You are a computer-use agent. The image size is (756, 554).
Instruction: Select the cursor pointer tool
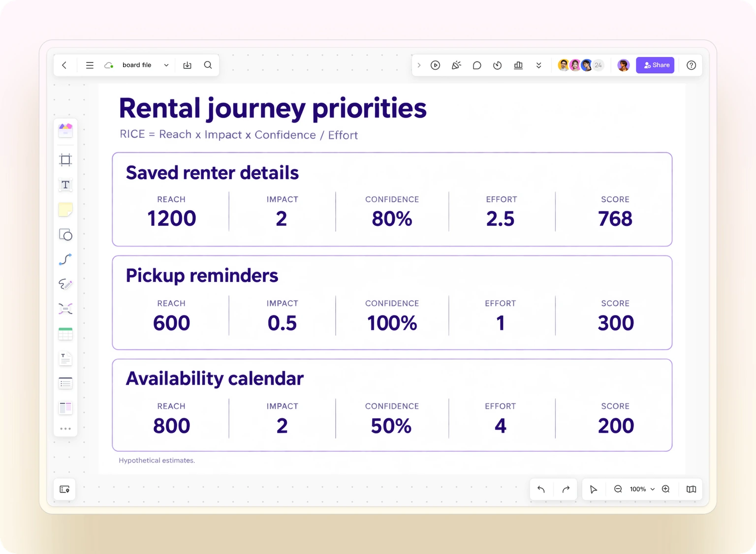[594, 489]
